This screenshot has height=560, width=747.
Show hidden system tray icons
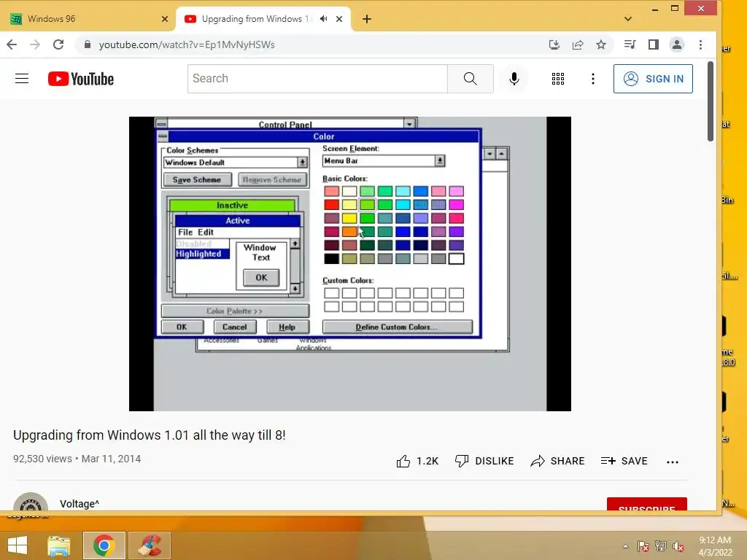pos(625,546)
